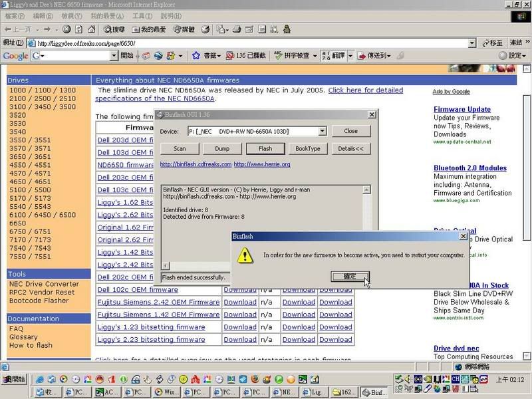Open the Media (媒體) toolbar button

184,29
